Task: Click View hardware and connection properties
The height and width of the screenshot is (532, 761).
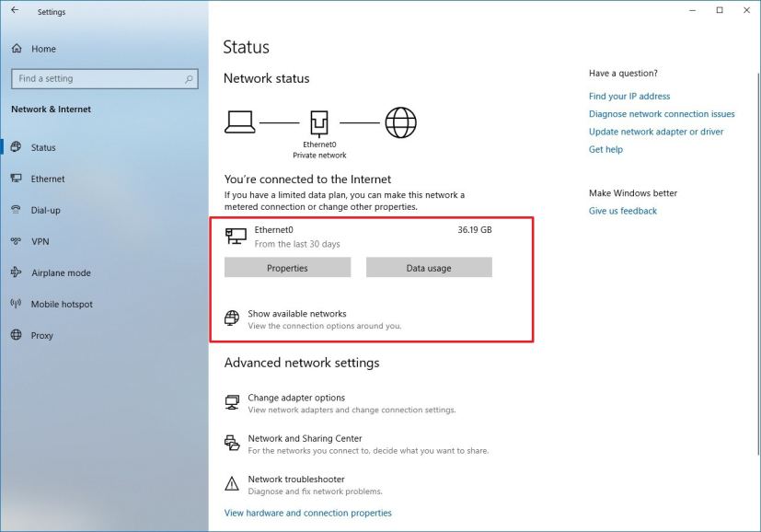Action: 307,513
